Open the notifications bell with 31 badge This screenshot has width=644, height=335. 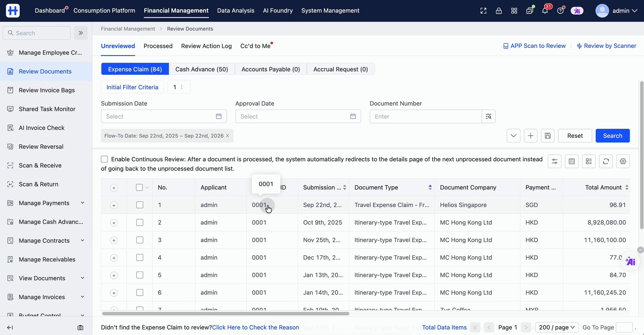pos(545,11)
